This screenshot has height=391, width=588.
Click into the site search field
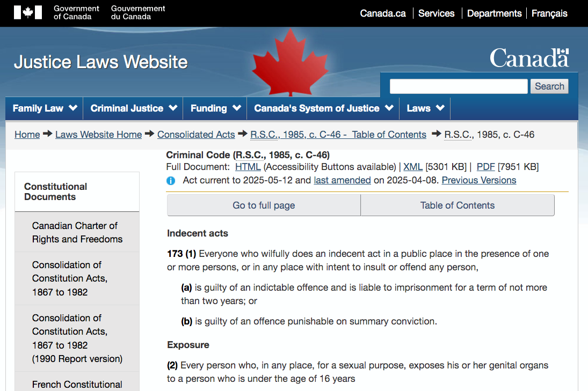[x=459, y=86]
